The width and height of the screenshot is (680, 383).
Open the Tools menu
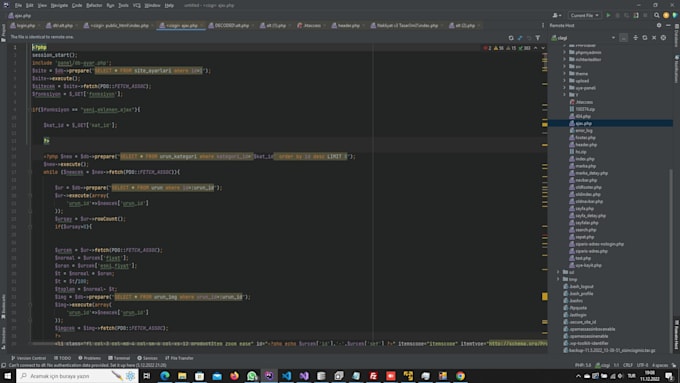click(x=123, y=5)
